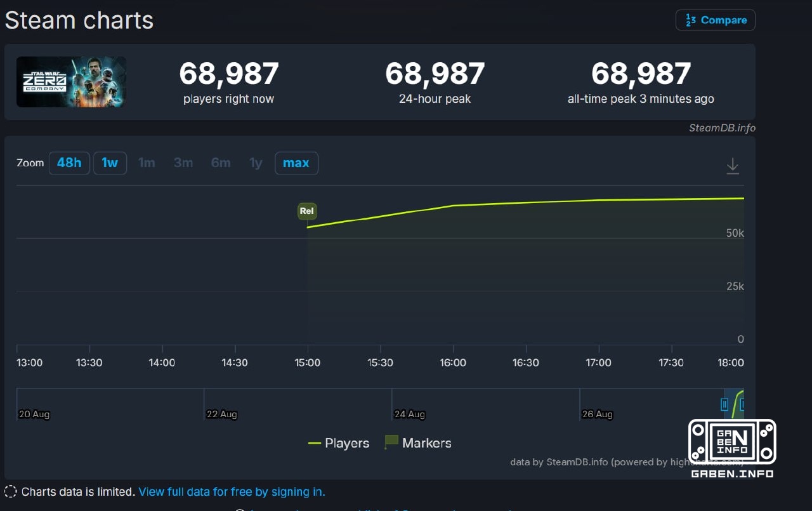Click the 18:00 x-axis label
Viewport: 812px width, 511px height.
pos(731,362)
